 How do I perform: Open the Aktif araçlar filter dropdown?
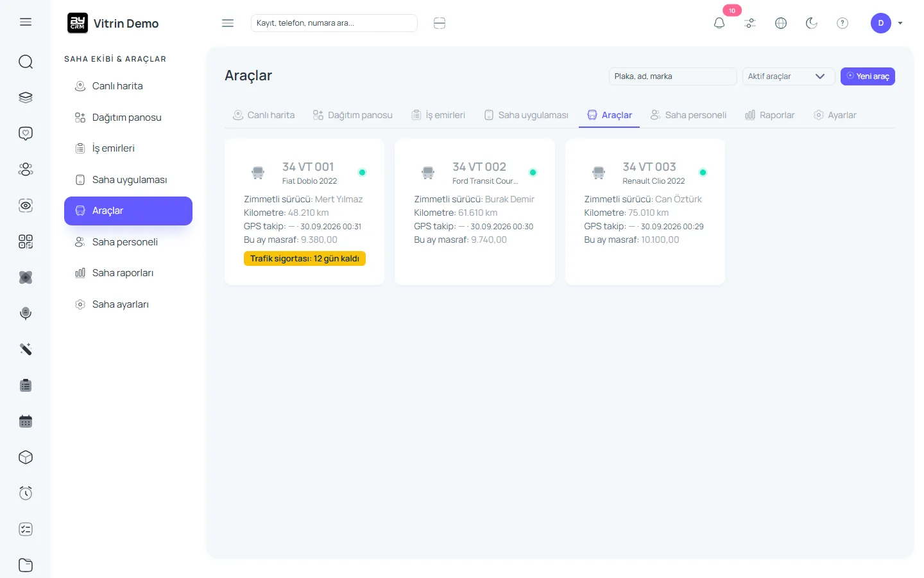[x=789, y=76]
